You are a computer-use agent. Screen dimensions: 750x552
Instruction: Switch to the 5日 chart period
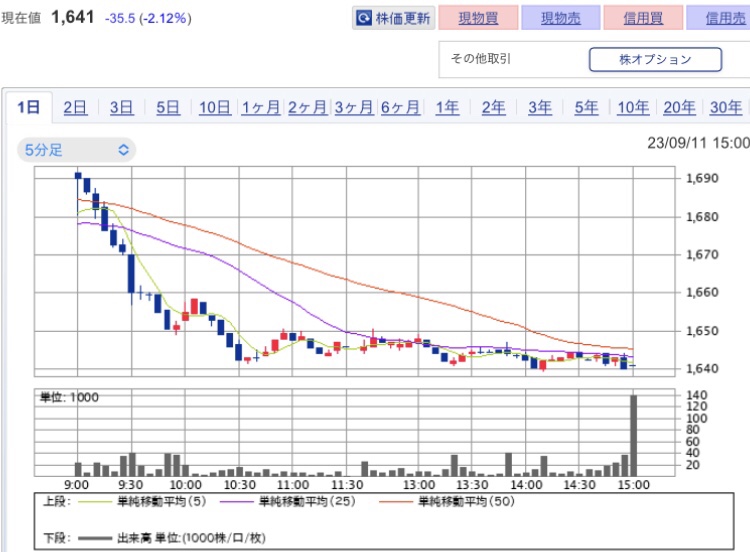[x=168, y=107]
